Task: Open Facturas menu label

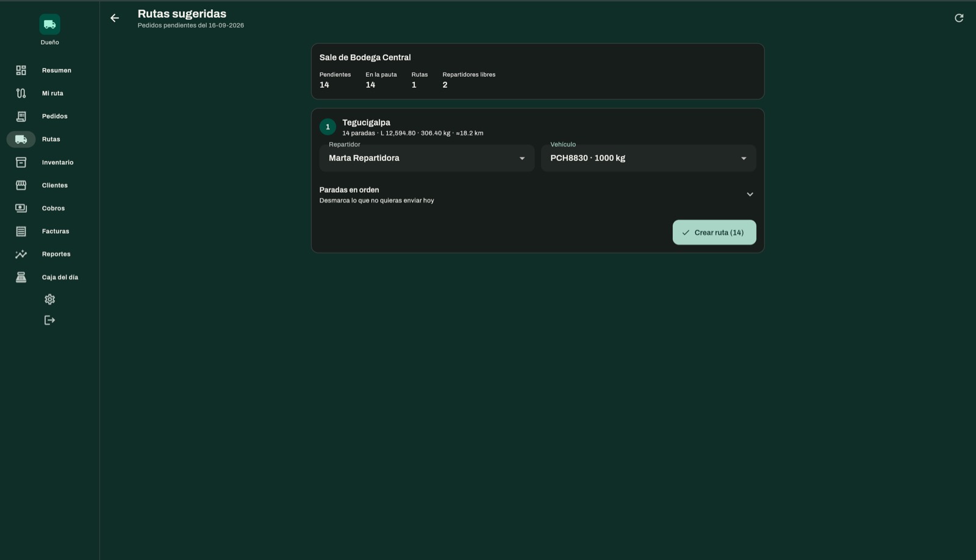Action: 56,231
